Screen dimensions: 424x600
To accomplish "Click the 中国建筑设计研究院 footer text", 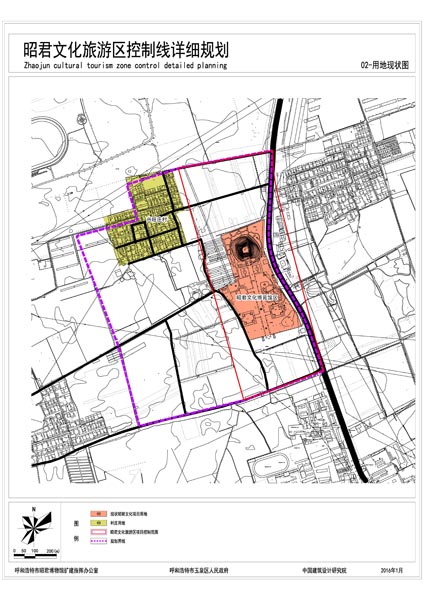I will (x=324, y=570).
